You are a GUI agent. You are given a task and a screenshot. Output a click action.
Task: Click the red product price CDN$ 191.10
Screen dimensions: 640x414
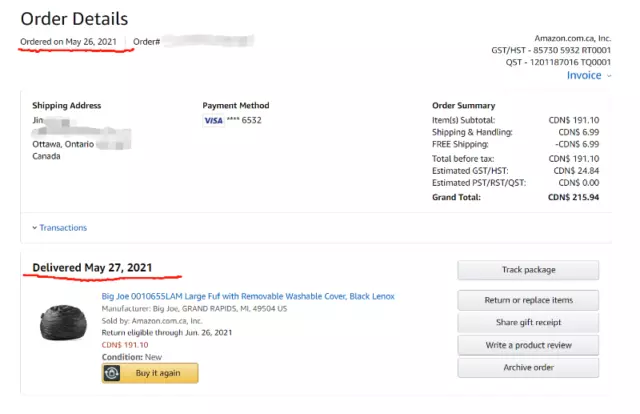pyautogui.click(x=125, y=345)
